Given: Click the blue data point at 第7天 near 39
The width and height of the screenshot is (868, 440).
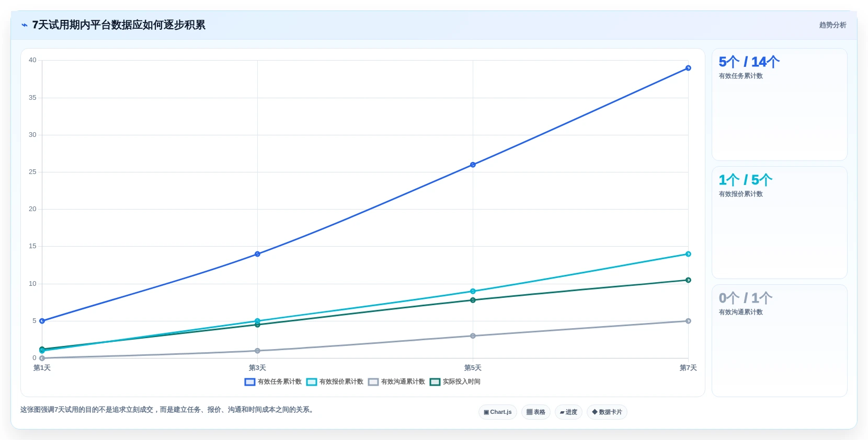Looking at the screenshot, I should point(688,68).
